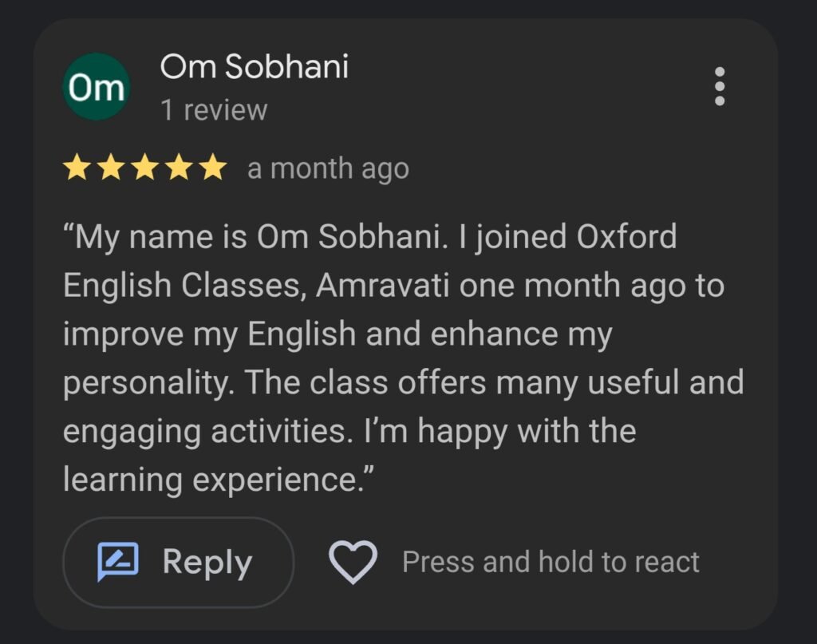Click 'Press and hold to react' label
Image resolution: width=817 pixels, height=644 pixels.
point(551,561)
